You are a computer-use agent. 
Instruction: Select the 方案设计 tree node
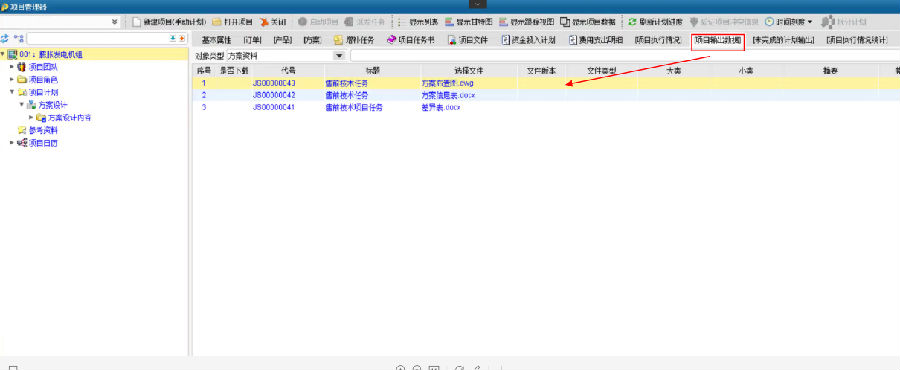(53, 105)
